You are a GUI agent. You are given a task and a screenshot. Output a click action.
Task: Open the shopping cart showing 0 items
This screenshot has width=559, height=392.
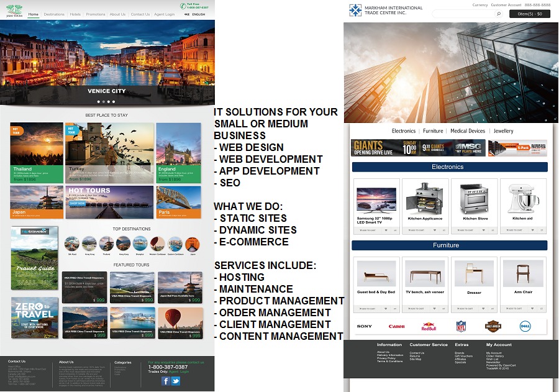pos(529,14)
